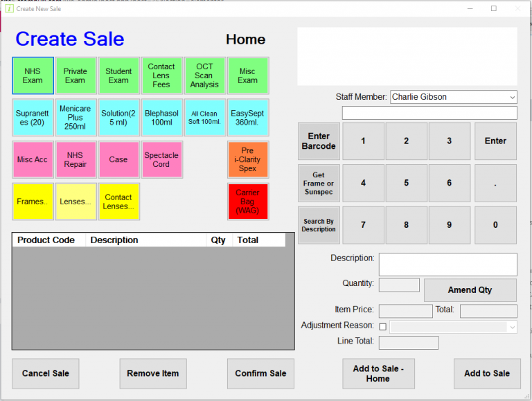This screenshot has height=401, width=532.
Task: Click the Total column header in sale list
Action: 258,240
